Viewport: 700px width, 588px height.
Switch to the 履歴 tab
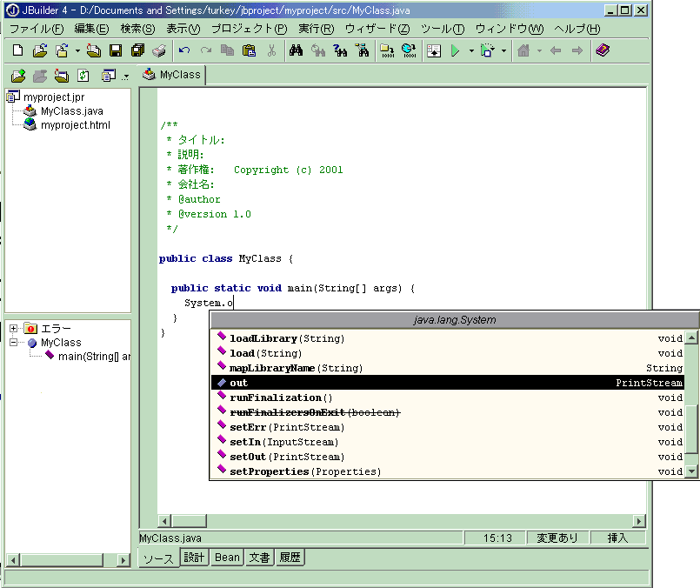point(290,558)
